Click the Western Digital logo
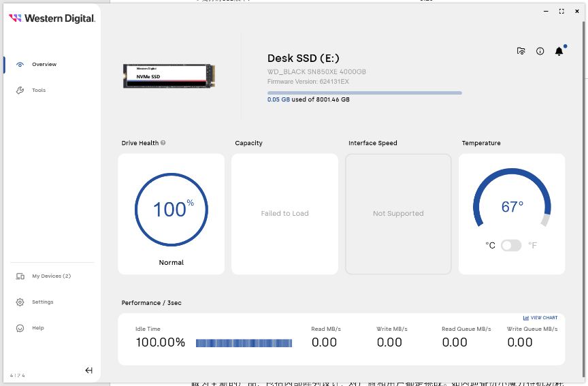588x386 pixels. 52,18
